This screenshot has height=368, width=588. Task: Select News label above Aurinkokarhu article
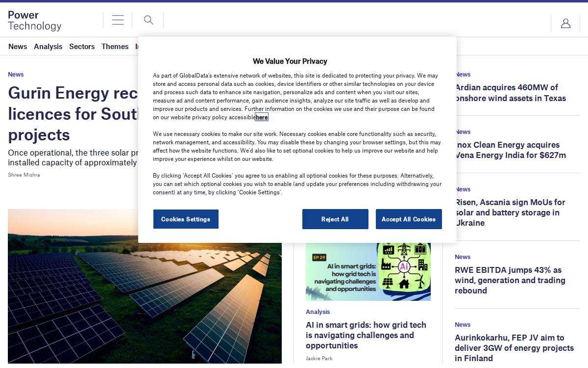463,325
